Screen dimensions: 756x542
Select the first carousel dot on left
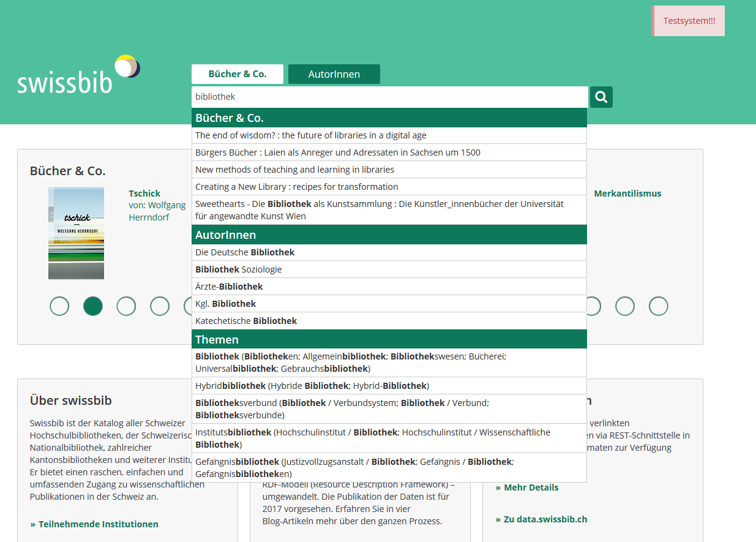pyautogui.click(x=59, y=306)
